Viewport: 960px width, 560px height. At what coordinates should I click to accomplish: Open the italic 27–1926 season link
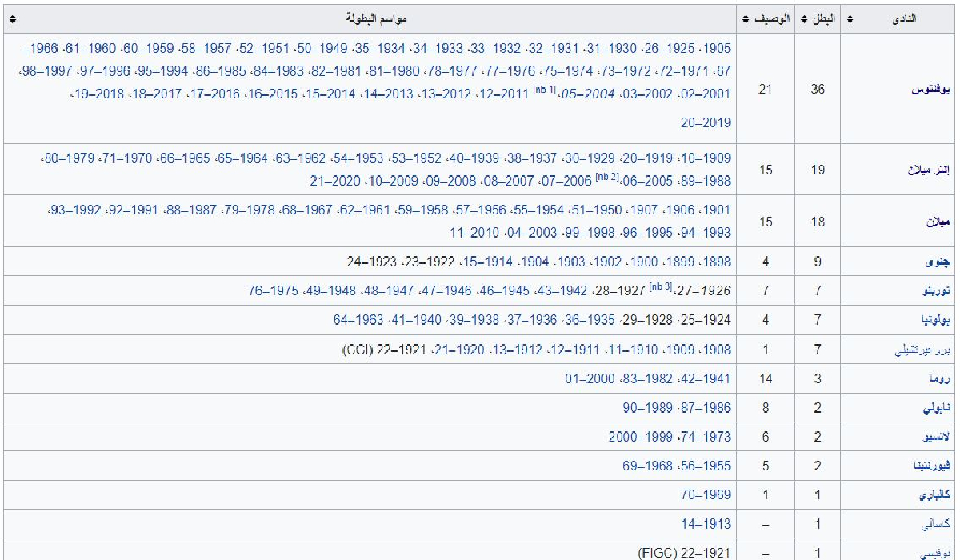(x=704, y=291)
